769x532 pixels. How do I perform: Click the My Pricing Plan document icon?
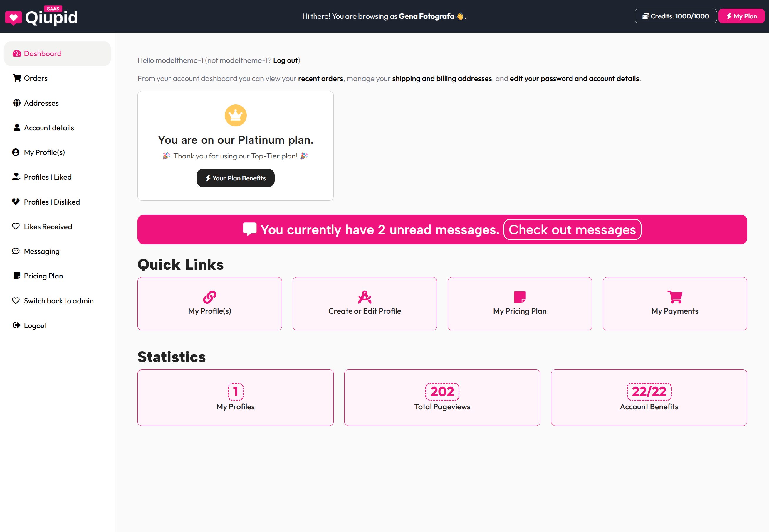tap(519, 296)
